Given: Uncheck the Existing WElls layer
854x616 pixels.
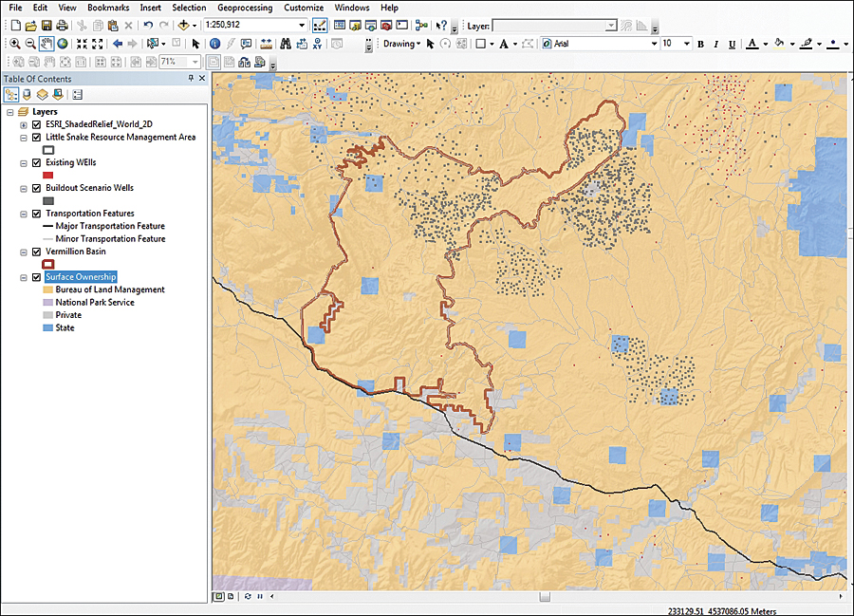Looking at the screenshot, I should tap(37, 162).
